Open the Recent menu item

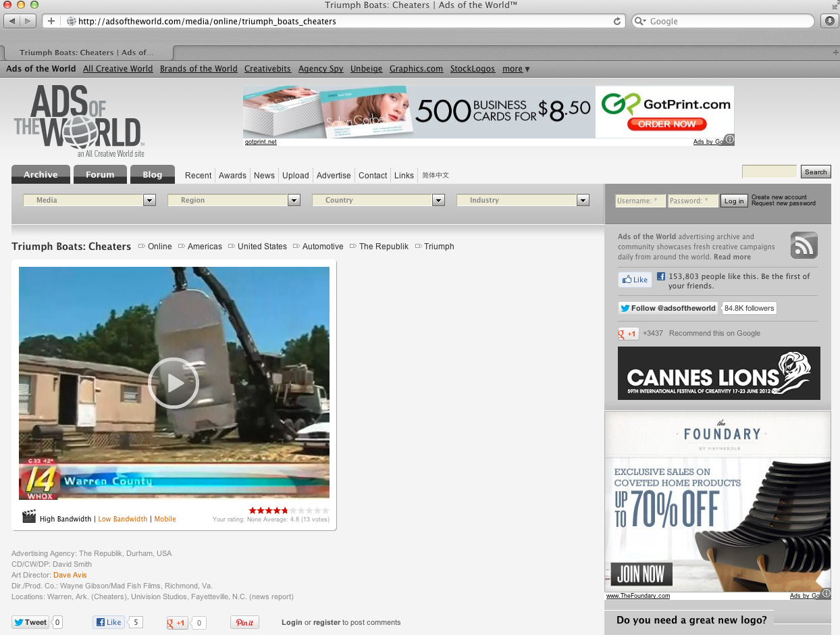[198, 176]
